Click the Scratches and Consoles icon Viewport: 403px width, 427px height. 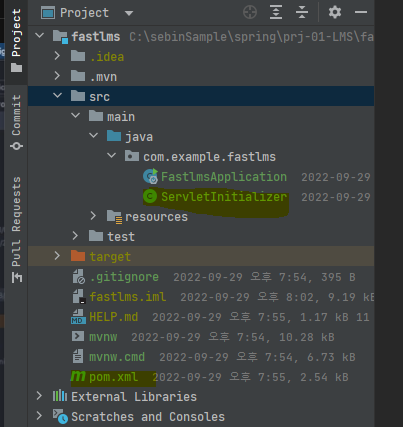click(x=60, y=416)
